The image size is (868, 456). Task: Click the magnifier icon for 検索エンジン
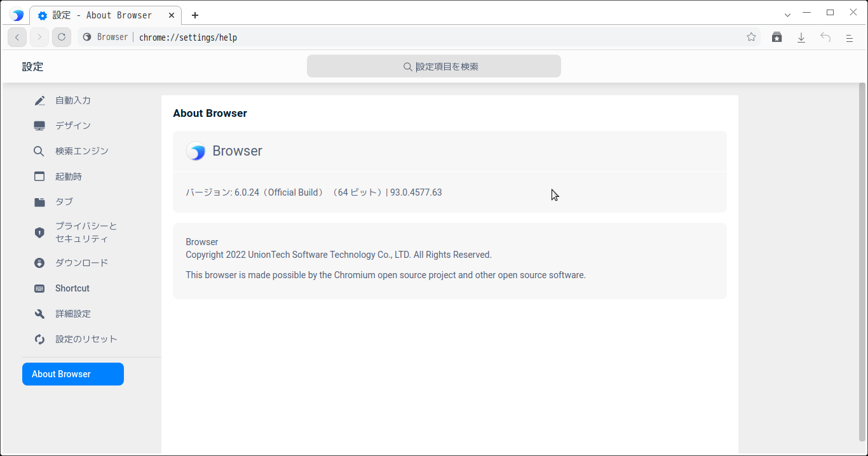pyautogui.click(x=39, y=151)
